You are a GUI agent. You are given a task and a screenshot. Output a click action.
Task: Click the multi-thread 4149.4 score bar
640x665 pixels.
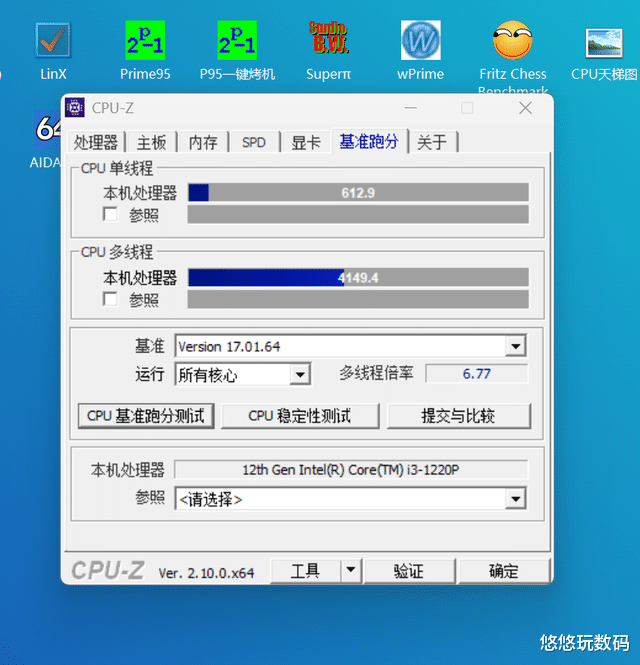click(358, 277)
